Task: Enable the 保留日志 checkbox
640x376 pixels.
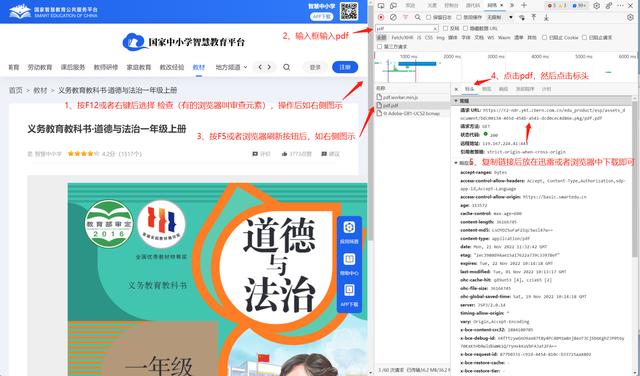Action: tap(428, 18)
